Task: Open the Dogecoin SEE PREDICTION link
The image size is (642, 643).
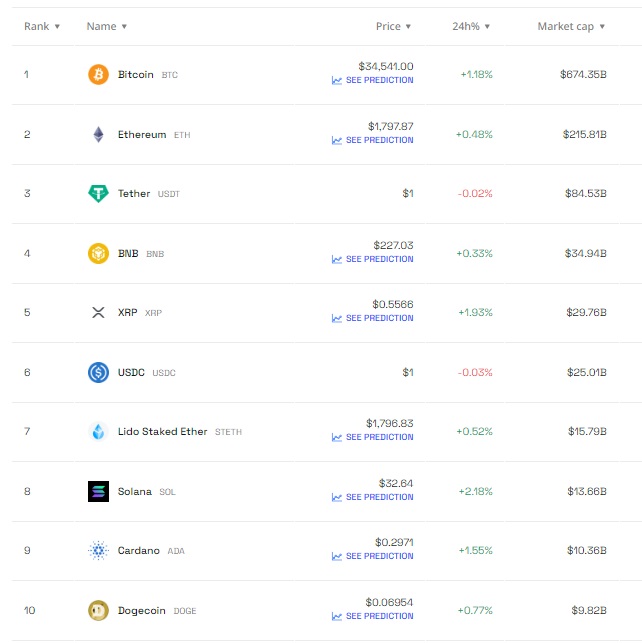Action: point(379,616)
